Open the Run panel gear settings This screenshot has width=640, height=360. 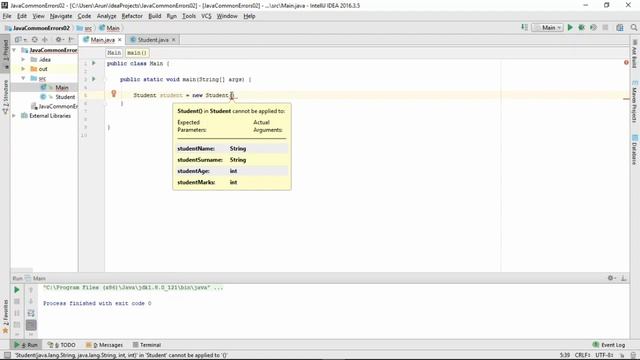coord(611,278)
